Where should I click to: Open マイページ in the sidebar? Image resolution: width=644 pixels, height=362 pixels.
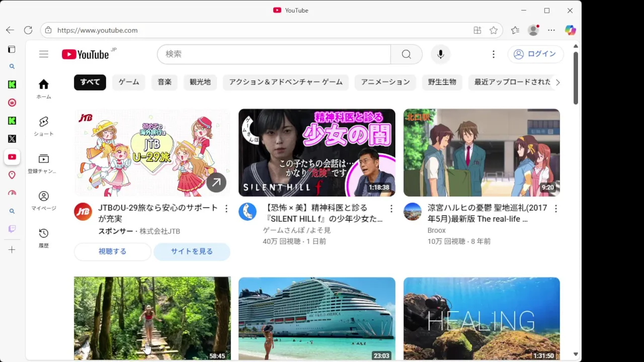click(44, 201)
